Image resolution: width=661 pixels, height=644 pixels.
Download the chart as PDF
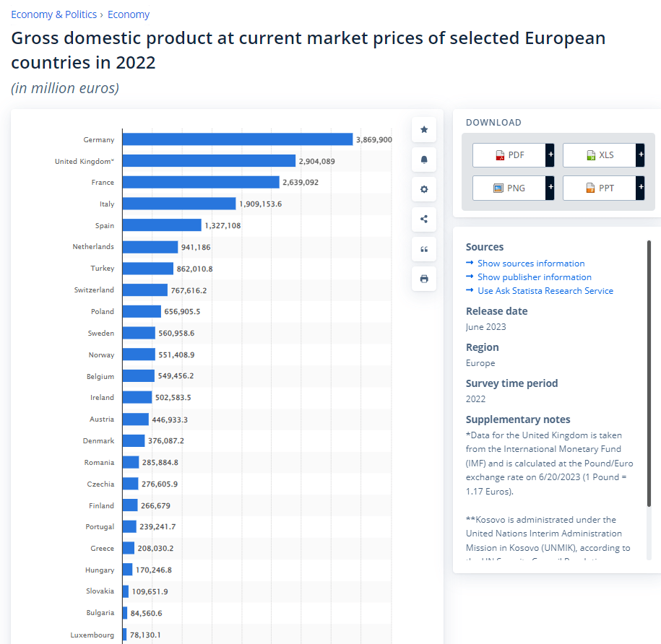click(x=509, y=155)
